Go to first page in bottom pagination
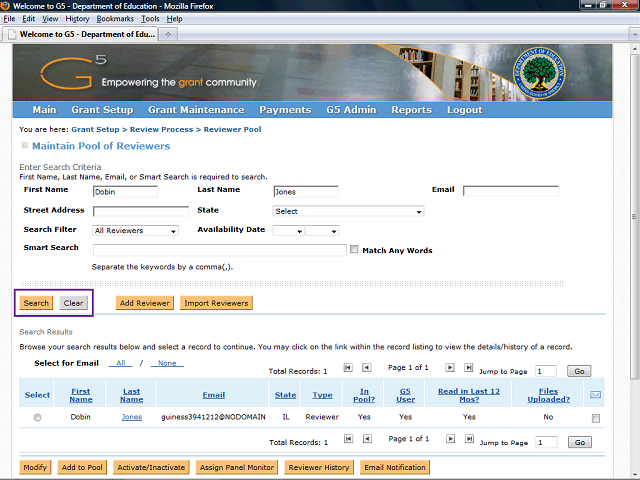Viewport: 640px width, 480px height. [x=348, y=439]
